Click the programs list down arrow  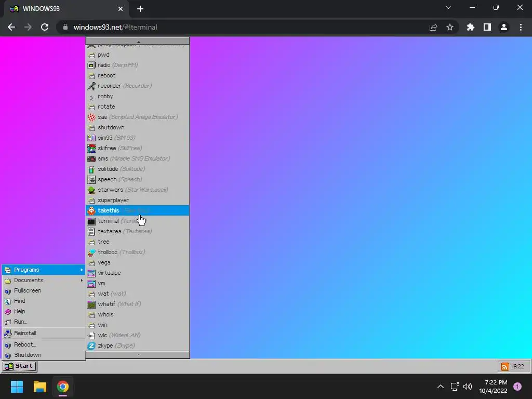(138, 354)
